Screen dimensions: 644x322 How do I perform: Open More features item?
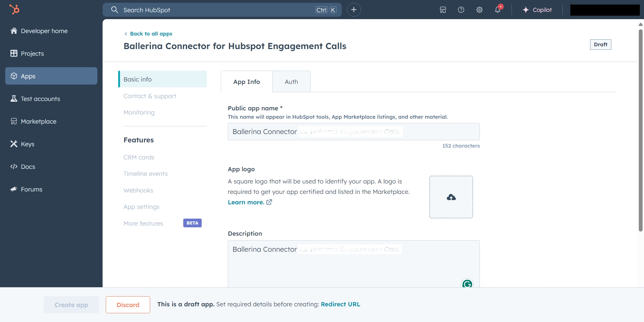coord(143,223)
